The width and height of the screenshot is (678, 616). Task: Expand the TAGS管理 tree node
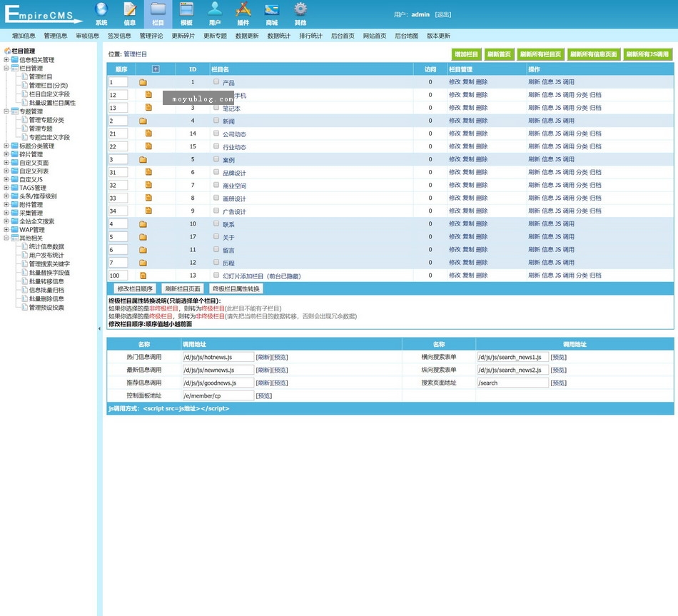click(x=6, y=188)
